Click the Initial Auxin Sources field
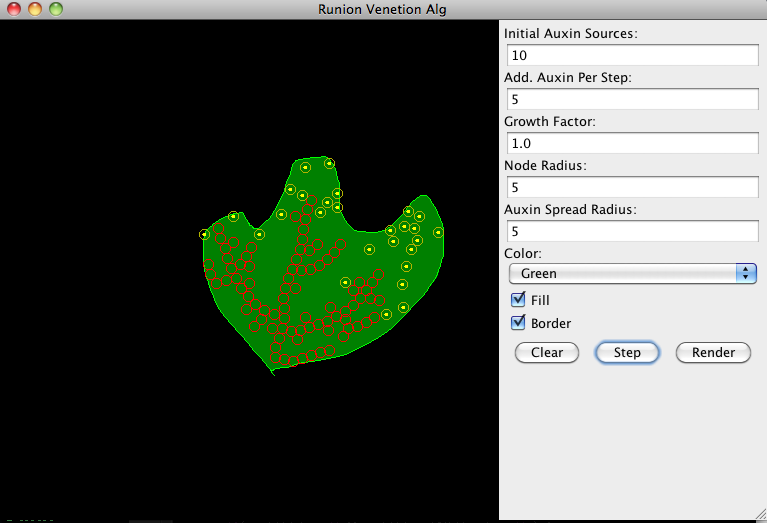767x523 pixels. [632, 55]
